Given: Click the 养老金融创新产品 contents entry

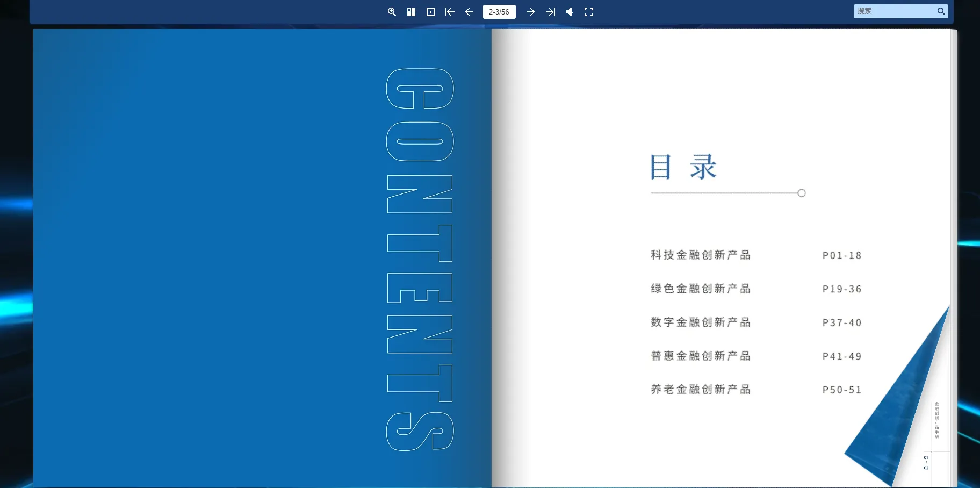Looking at the screenshot, I should tap(701, 389).
